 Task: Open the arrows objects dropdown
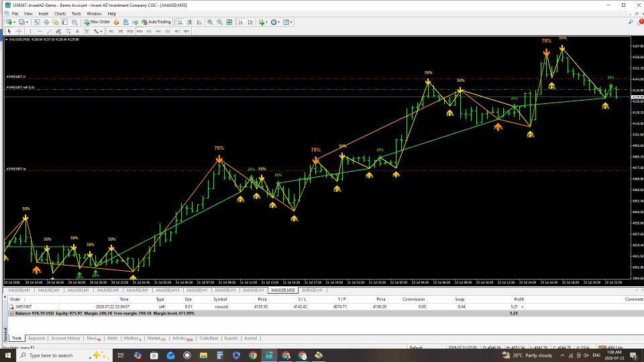pyautogui.click(x=98, y=32)
